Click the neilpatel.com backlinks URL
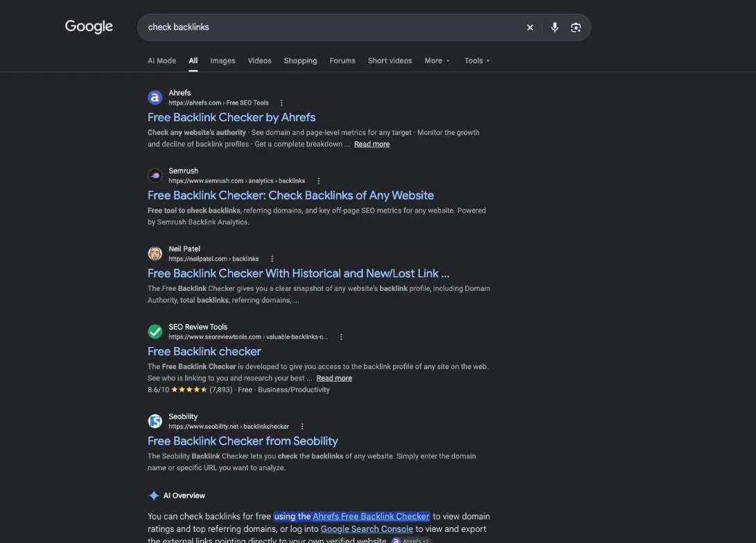 point(213,259)
